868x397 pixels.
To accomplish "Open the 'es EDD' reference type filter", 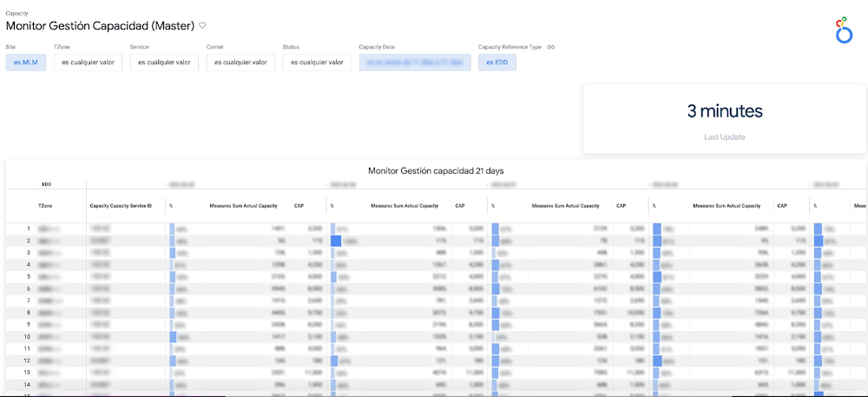I will (x=496, y=63).
